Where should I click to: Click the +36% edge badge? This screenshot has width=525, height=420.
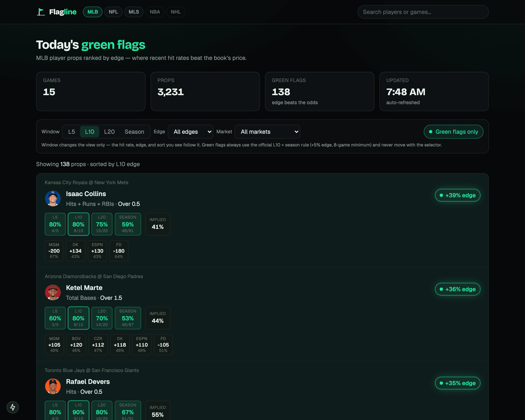point(458,289)
